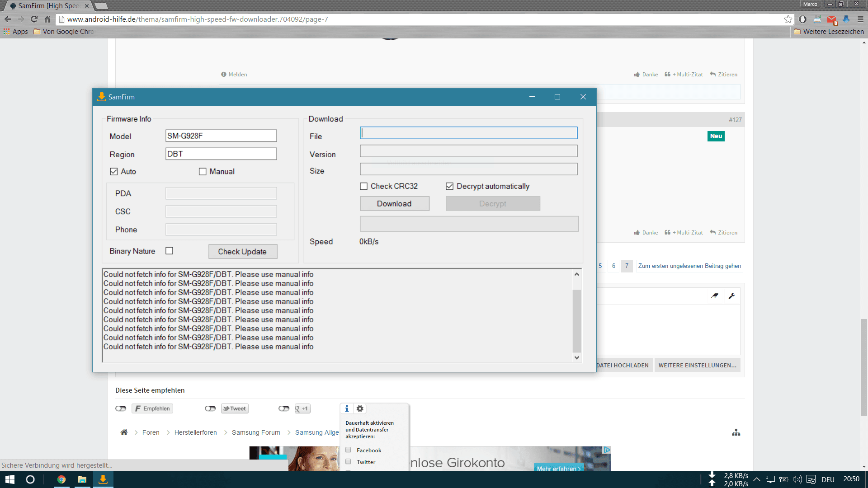The width and height of the screenshot is (868, 488).
Task: Click the info icon in share popup
Action: 347,408
